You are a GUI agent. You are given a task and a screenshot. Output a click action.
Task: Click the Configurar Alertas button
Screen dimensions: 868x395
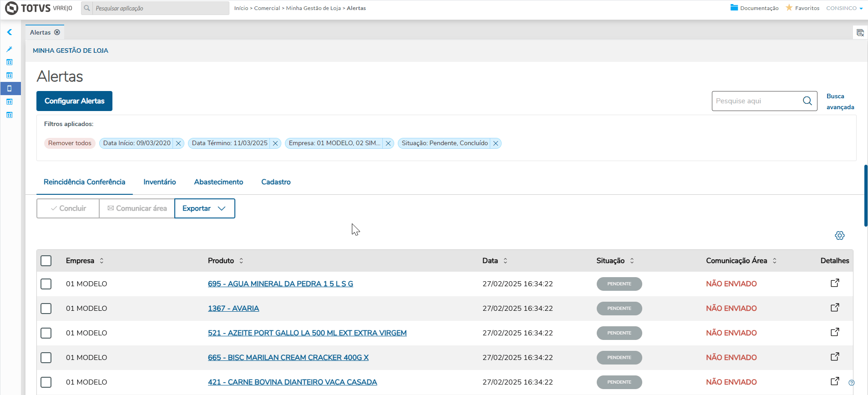[74, 101]
